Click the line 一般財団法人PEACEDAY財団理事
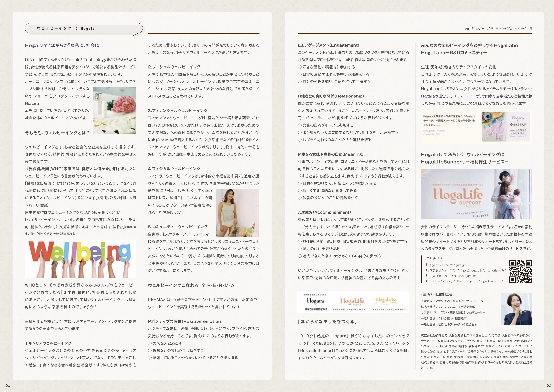This screenshot has width=554, height=392. coord(444,319)
